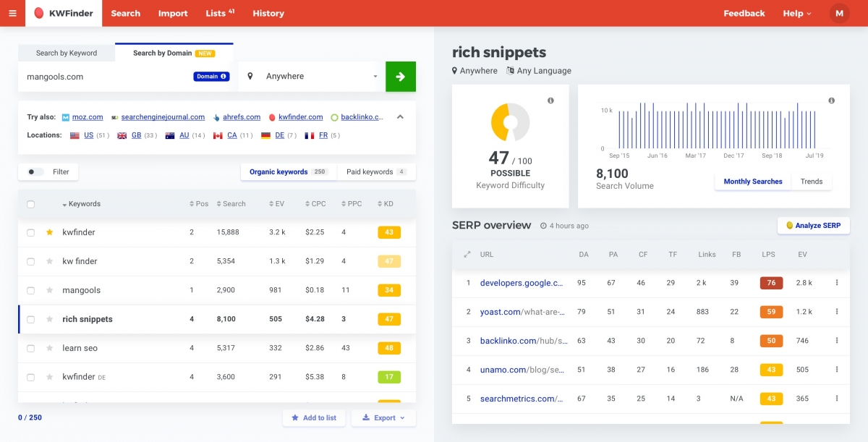
Task: Open the three-dot menu for developers.google.com row
Action: pyautogui.click(x=837, y=283)
